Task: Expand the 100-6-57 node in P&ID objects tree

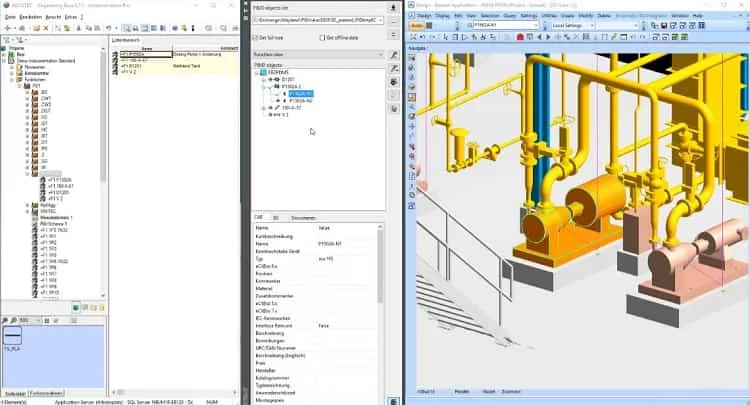Action: pos(264,108)
